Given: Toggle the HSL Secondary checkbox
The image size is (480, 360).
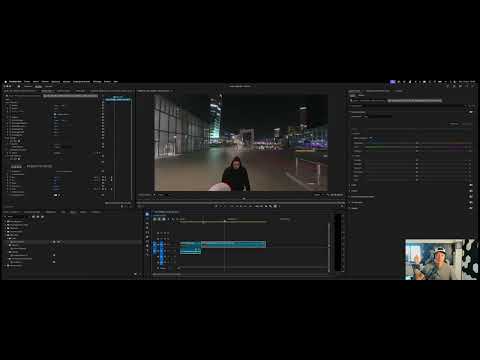Looking at the screenshot, I should (x=471, y=202).
